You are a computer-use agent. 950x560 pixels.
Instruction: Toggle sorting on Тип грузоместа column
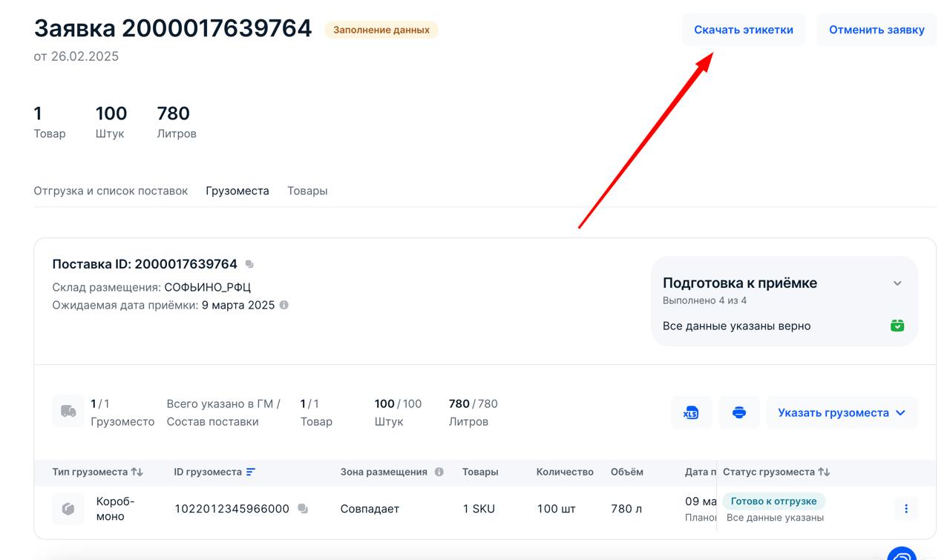[x=137, y=472]
